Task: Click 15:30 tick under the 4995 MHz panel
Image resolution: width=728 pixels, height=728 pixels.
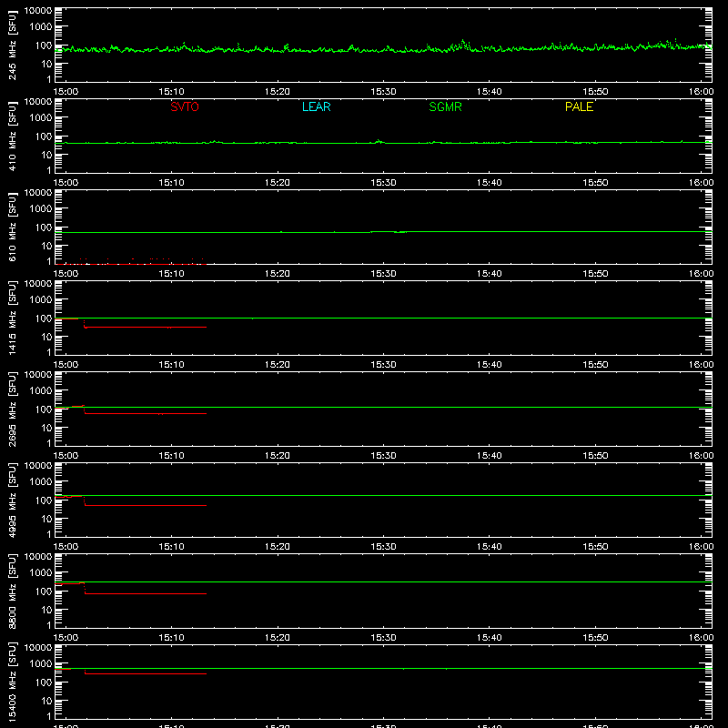Action: point(383,547)
